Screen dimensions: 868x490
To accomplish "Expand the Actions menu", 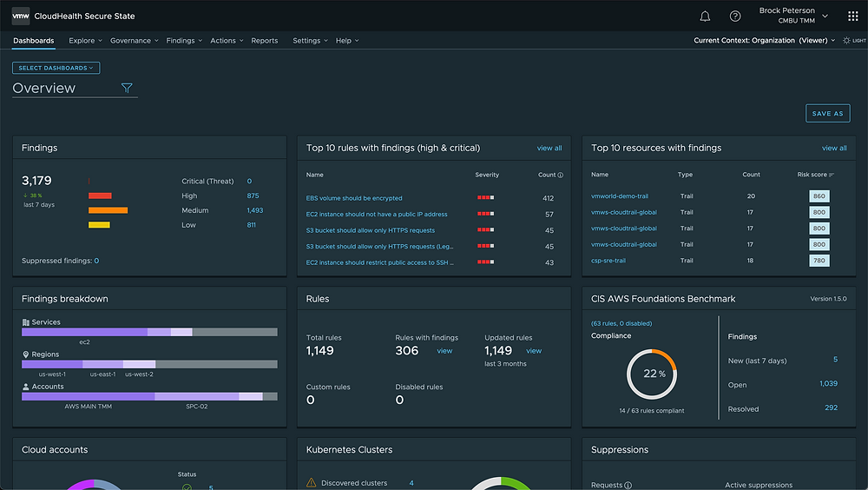I will click(x=227, y=41).
